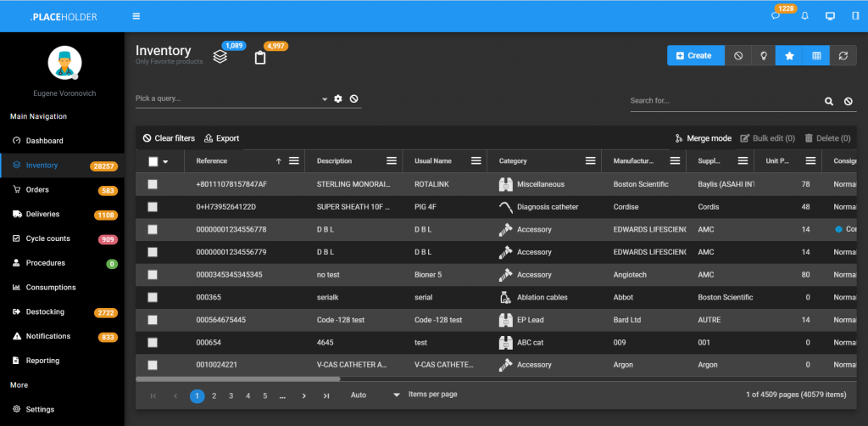868x426 pixels.
Task: Open the Category column menu
Action: [x=591, y=160]
